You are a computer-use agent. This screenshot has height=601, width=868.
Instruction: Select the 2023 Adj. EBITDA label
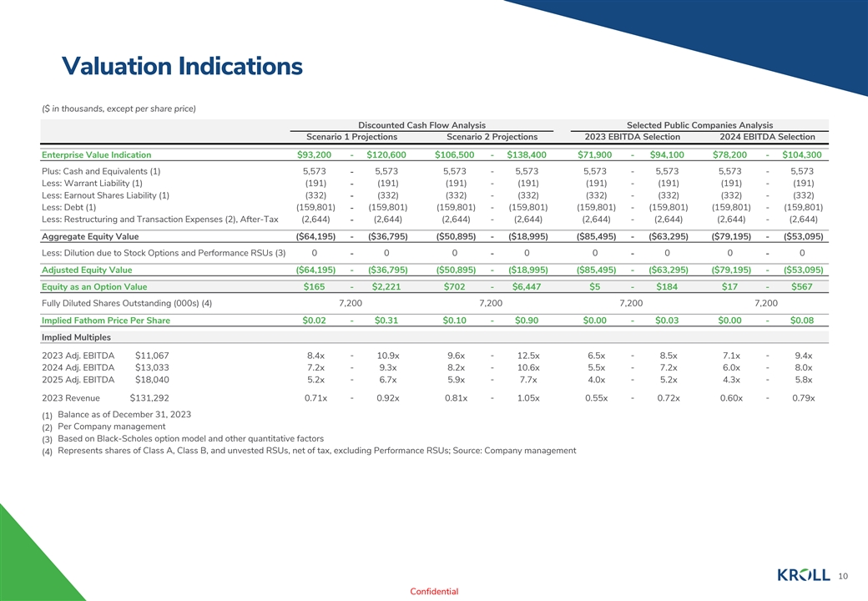pyautogui.click(x=78, y=356)
